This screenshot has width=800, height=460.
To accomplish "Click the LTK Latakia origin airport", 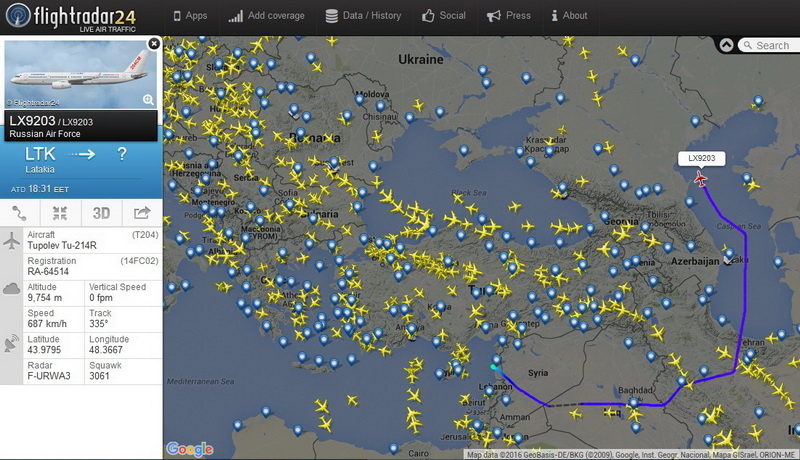I will point(40,159).
